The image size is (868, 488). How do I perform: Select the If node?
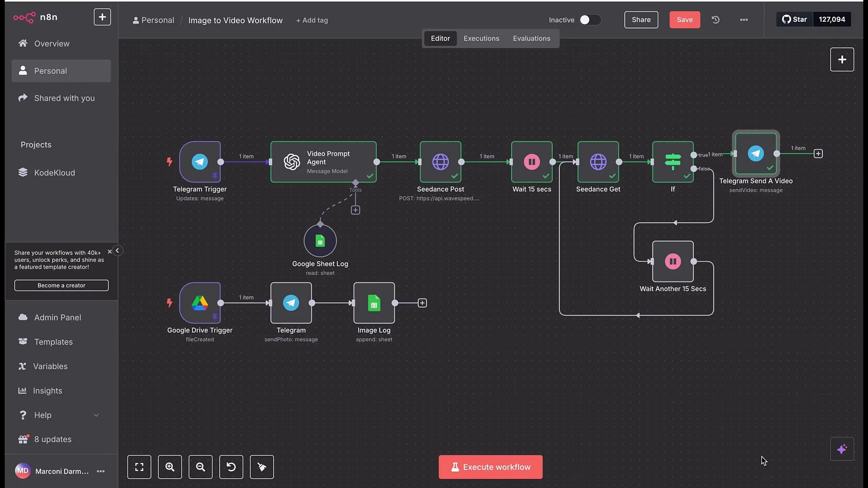click(x=673, y=162)
